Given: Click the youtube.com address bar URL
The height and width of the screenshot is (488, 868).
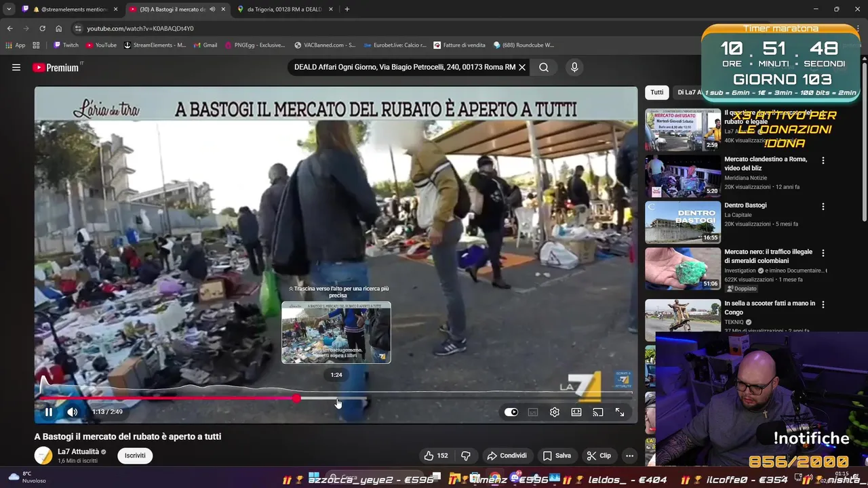Looking at the screenshot, I should (x=140, y=28).
